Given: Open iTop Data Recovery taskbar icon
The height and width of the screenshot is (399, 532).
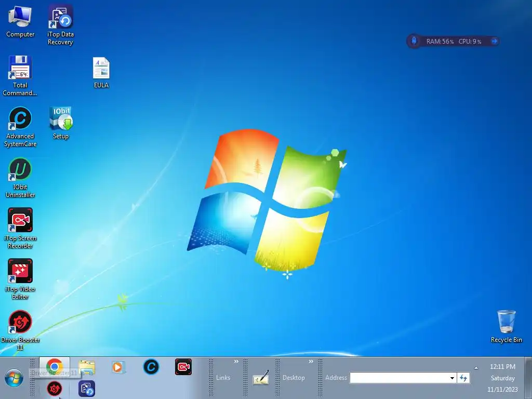Looking at the screenshot, I should pyautogui.click(x=87, y=389).
